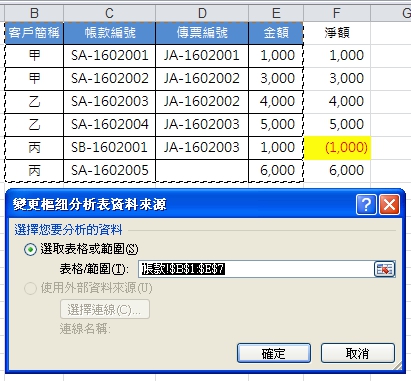Select 金額 cell 4,000
Screen dimensions: 411x381
tap(276, 102)
